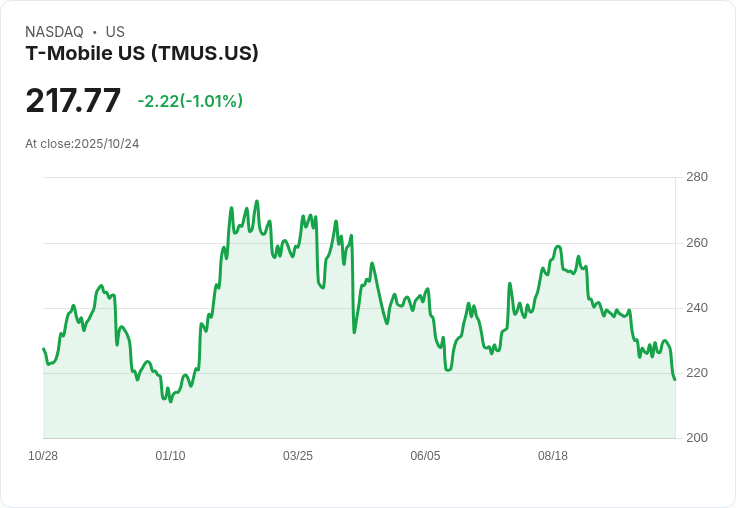The image size is (736, 508).
Task: Select the 01/10 date on x-axis
Action: point(170,455)
